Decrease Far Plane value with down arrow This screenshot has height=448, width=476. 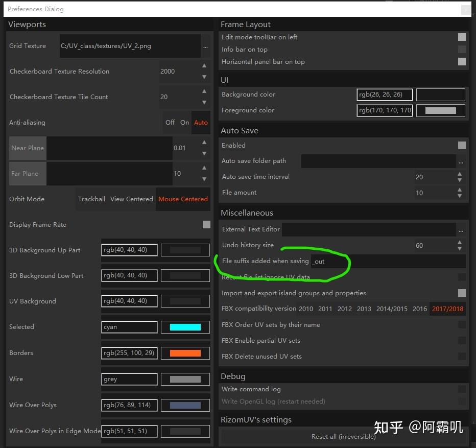click(204, 179)
